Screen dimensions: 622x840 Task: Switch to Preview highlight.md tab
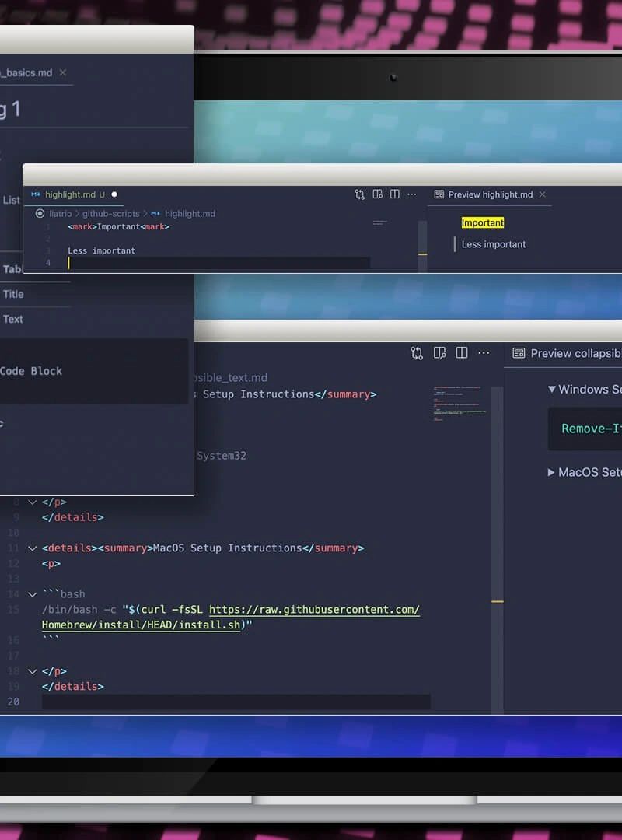point(490,194)
